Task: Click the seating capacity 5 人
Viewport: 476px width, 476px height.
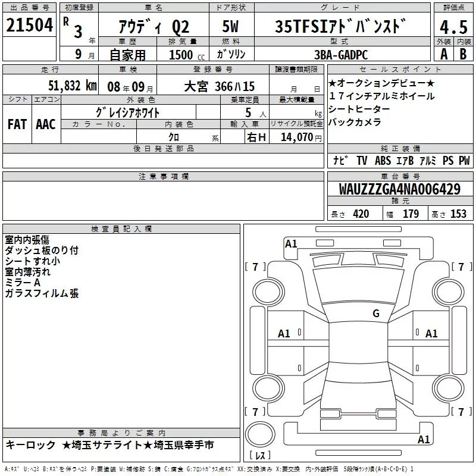Action: point(256,113)
